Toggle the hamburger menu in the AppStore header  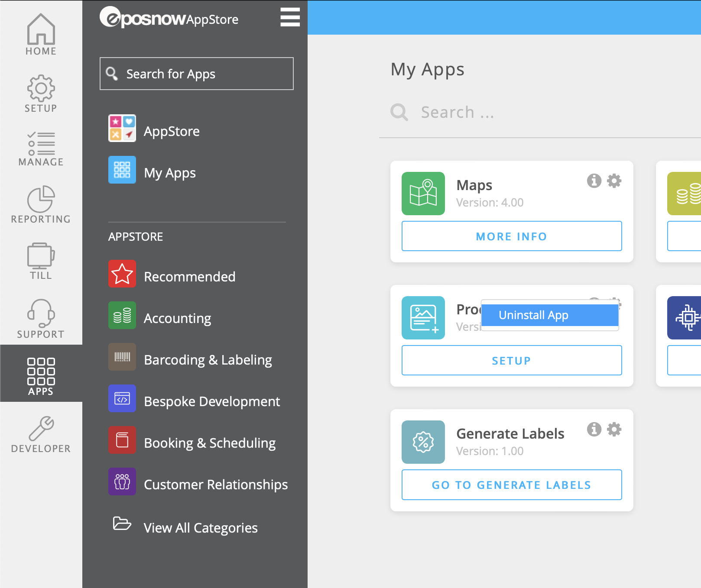pos(290,17)
